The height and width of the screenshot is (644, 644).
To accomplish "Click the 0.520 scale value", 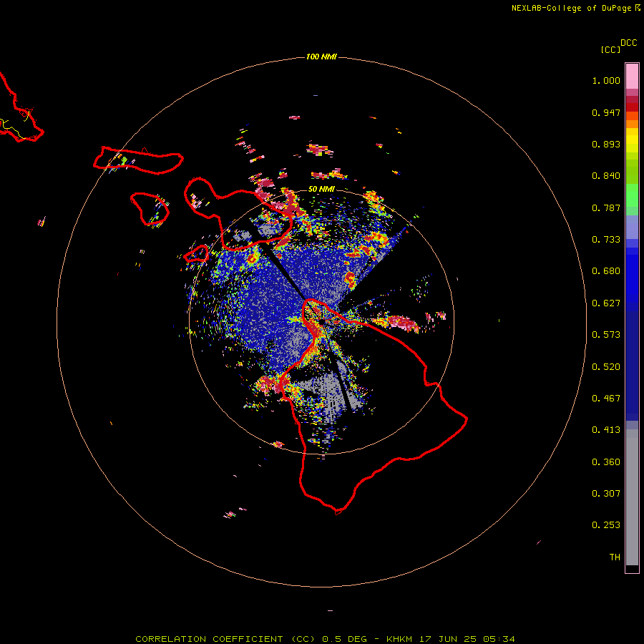I will pos(606,367).
